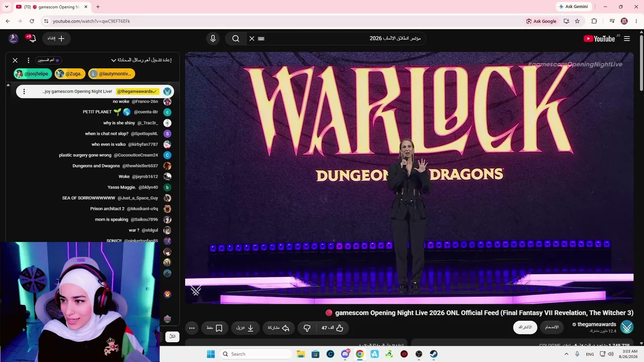Image resolution: width=644 pixels, height=362 pixels.
Task: Click the "Yasss Maggie." chat message
Action: (x=122, y=188)
